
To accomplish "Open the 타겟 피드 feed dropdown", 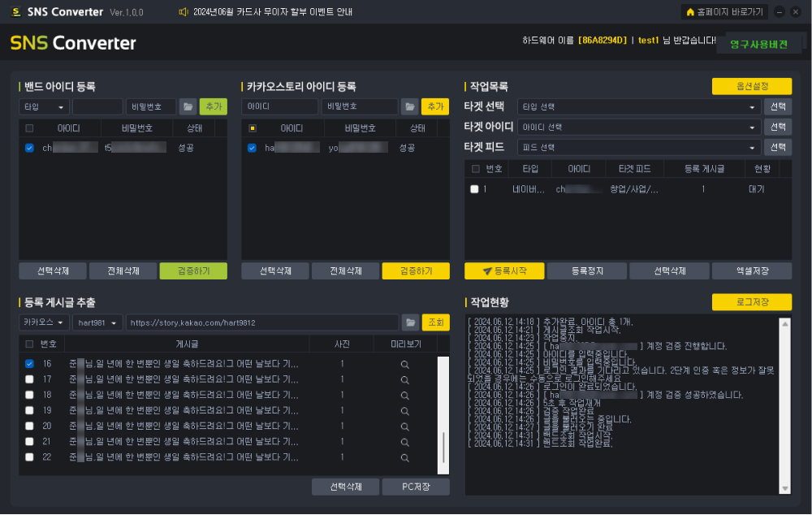I will pos(638,147).
